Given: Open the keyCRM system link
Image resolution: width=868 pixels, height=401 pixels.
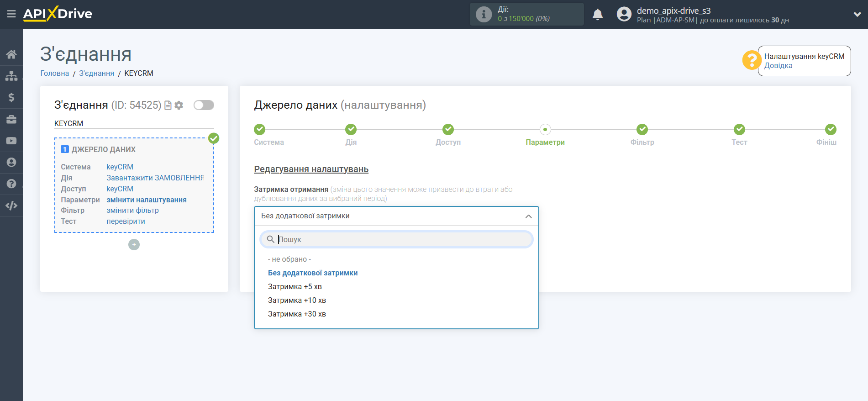Looking at the screenshot, I should [x=120, y=167].
